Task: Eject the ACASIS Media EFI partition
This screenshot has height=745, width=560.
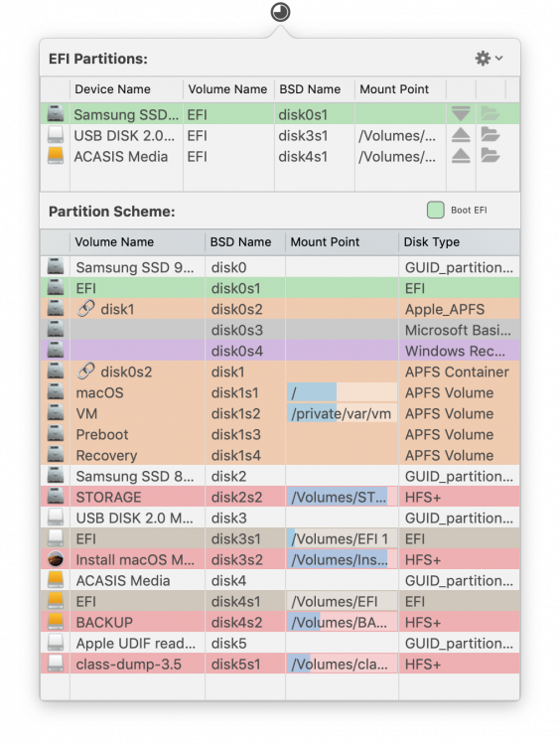Action: tap(461, 156)
